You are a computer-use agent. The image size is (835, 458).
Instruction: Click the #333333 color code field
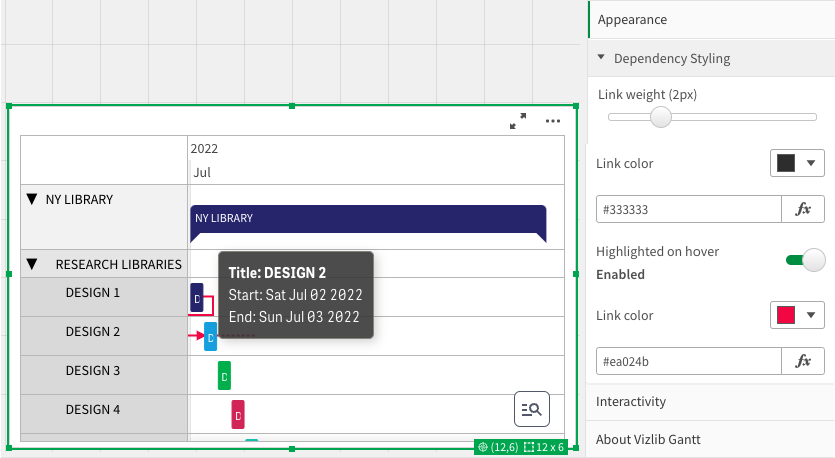689,209
